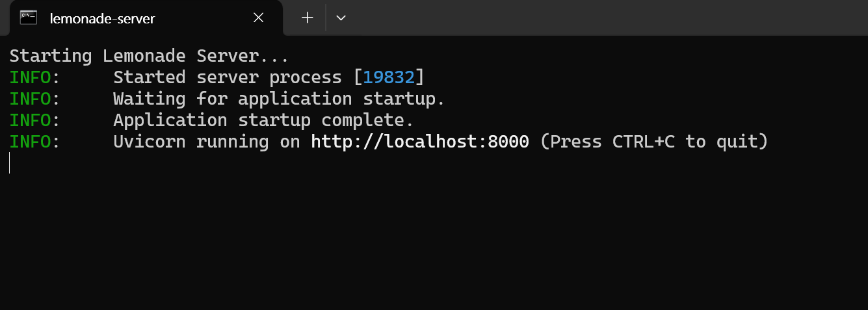
Task: Open the http://localhost:8000 link
Action: click(419, 142)
